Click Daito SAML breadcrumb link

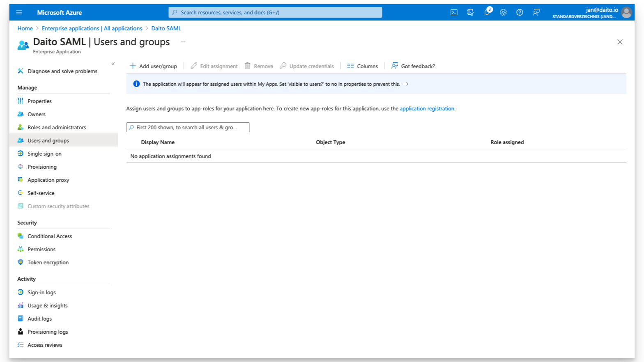pos(166,28)
